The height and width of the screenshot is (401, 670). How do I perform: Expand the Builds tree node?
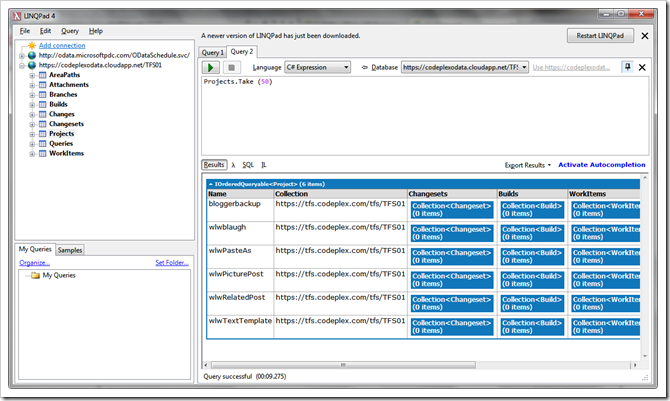[x=32, y=105]
